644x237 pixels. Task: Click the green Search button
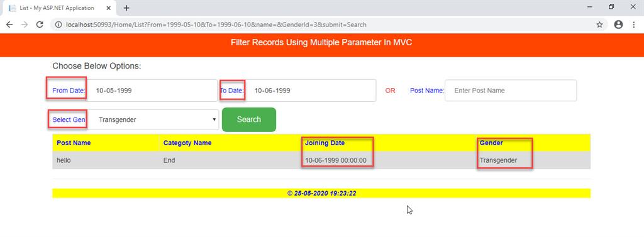tap(249, 119)
